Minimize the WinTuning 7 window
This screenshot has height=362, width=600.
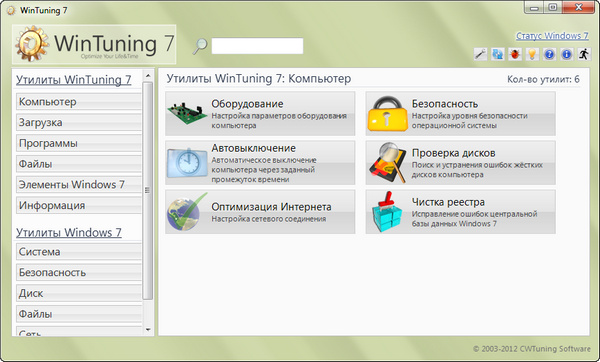[534, 8]
